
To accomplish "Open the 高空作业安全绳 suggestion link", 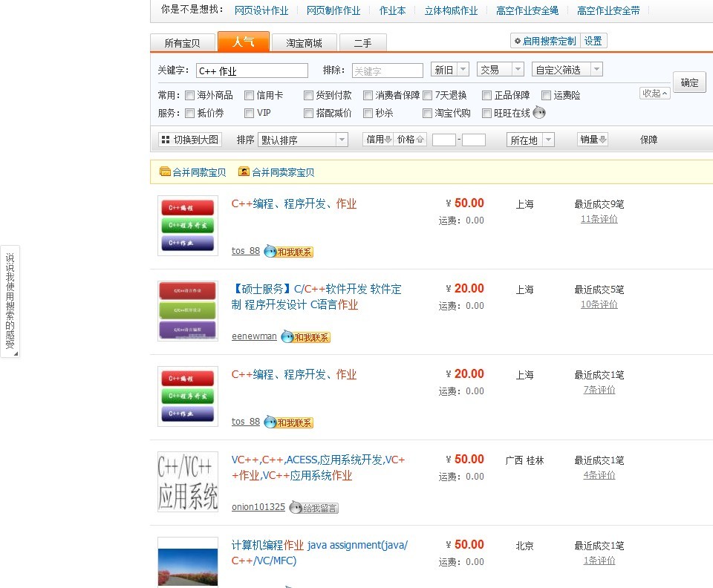I will point(527,10).
